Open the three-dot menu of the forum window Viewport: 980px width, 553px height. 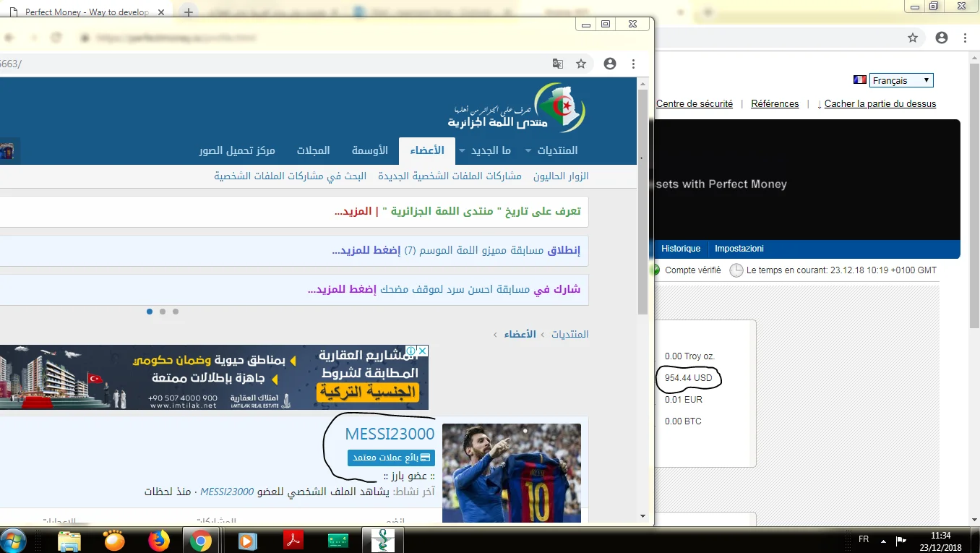[634, 64]
